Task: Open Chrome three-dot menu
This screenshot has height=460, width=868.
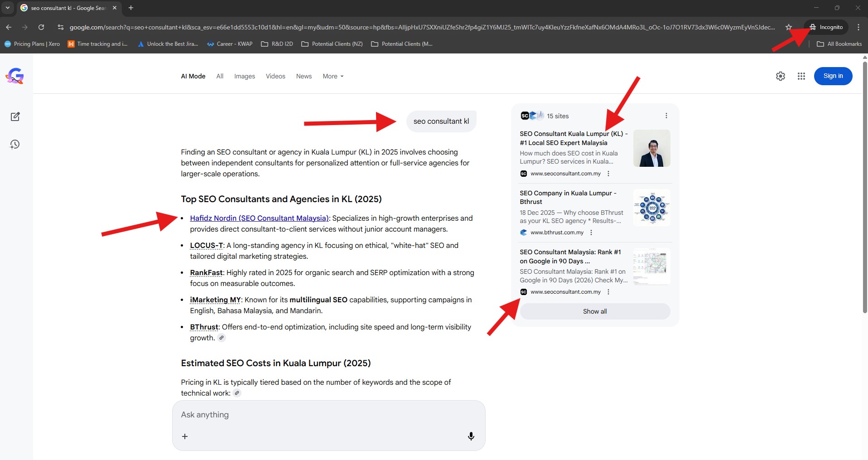Action: 858,27
